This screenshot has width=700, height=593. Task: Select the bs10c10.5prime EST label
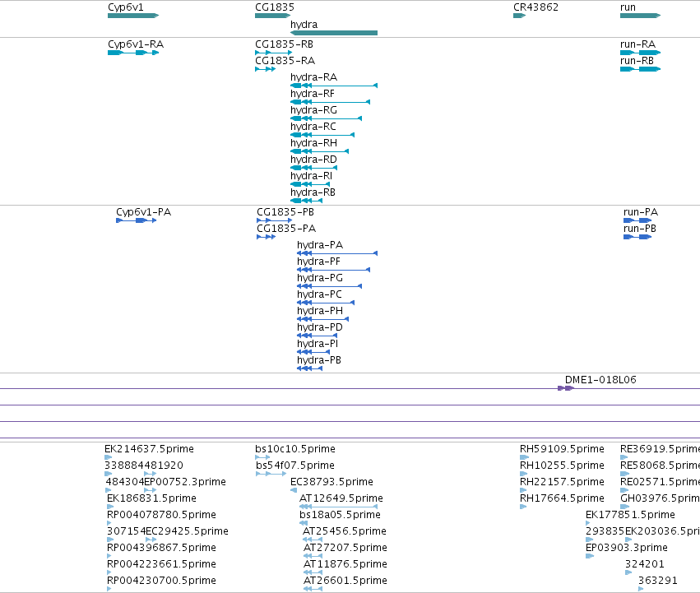[295, 449]
